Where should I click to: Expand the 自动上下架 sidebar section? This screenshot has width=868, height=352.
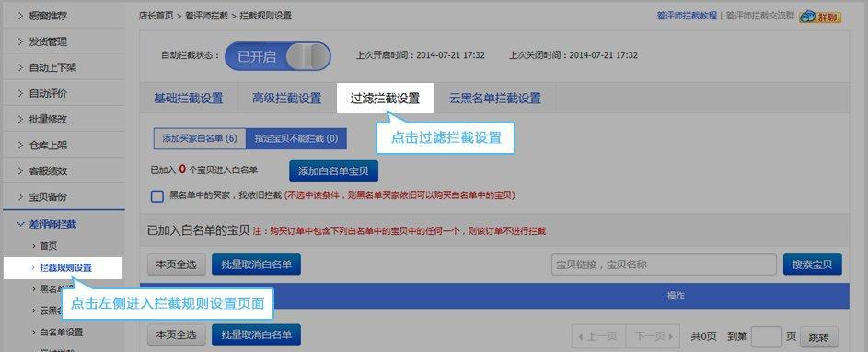[x=64, y=67]
